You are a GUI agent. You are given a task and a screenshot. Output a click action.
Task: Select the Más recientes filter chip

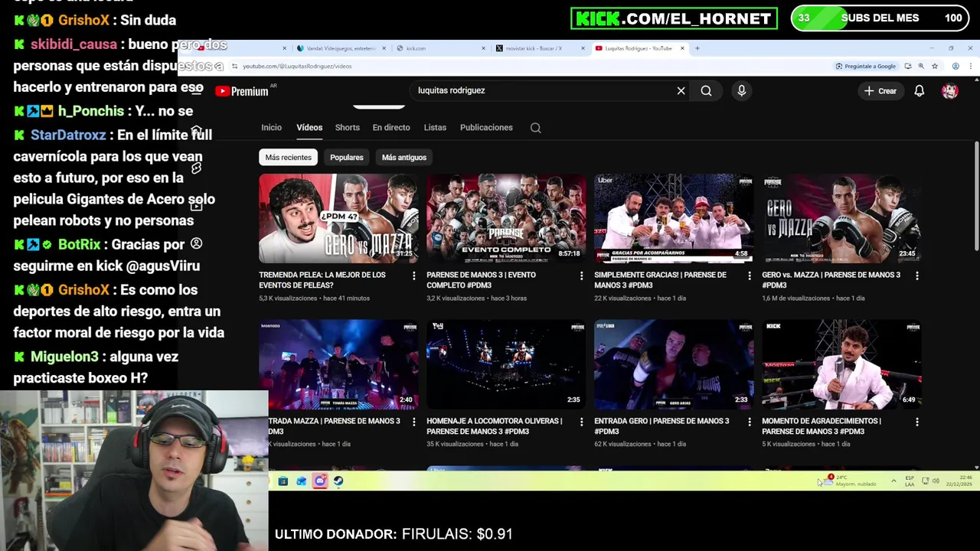(288, 158)
